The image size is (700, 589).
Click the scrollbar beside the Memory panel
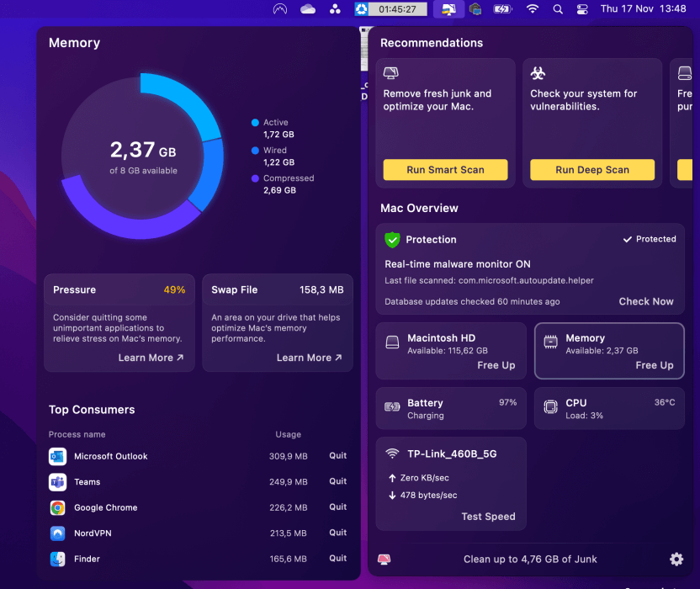point(363,50)
